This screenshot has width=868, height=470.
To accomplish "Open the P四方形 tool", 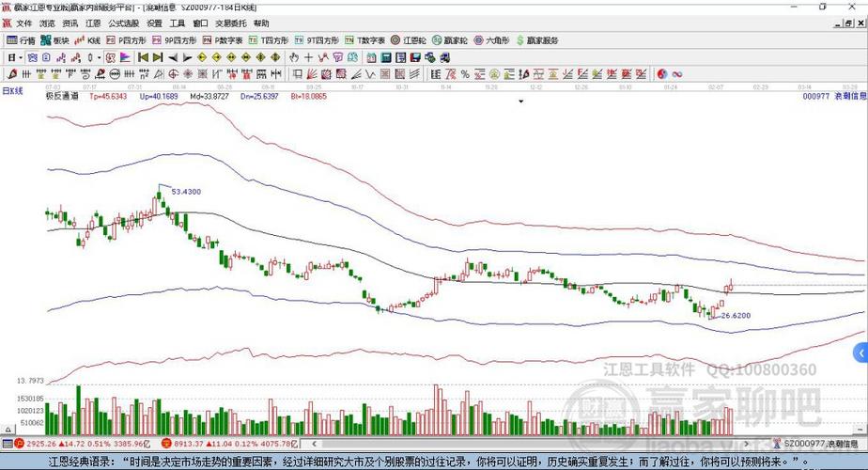I will 127,40.
